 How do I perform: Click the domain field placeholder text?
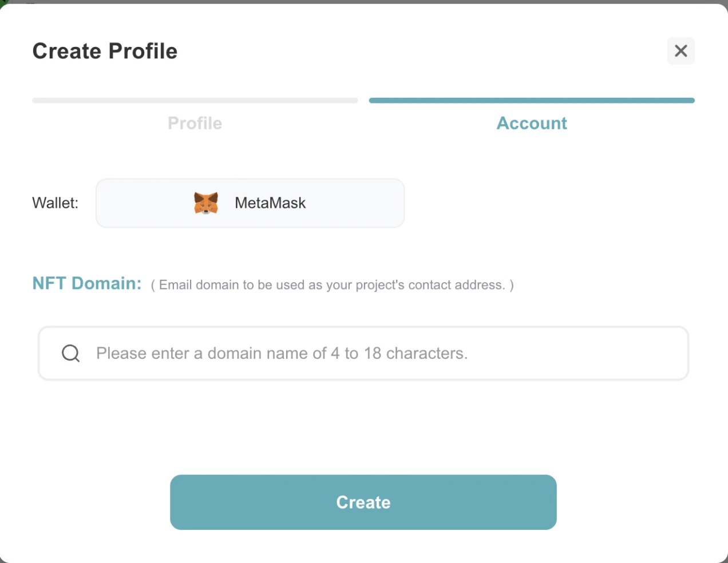282,353
